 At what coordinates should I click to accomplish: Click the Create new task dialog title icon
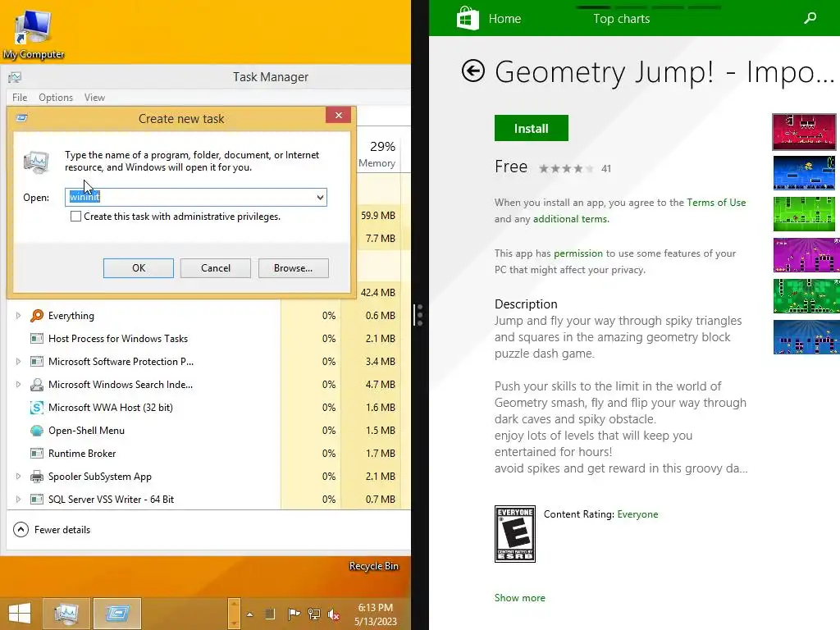(x=22, y=118)
